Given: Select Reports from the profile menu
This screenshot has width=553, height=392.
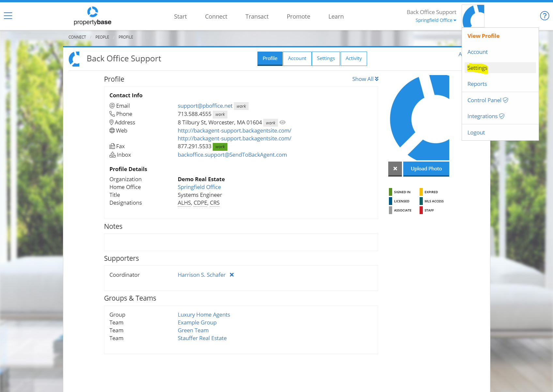Looking at the screenshot, I should pyautogui.click(x=477, y=84).
